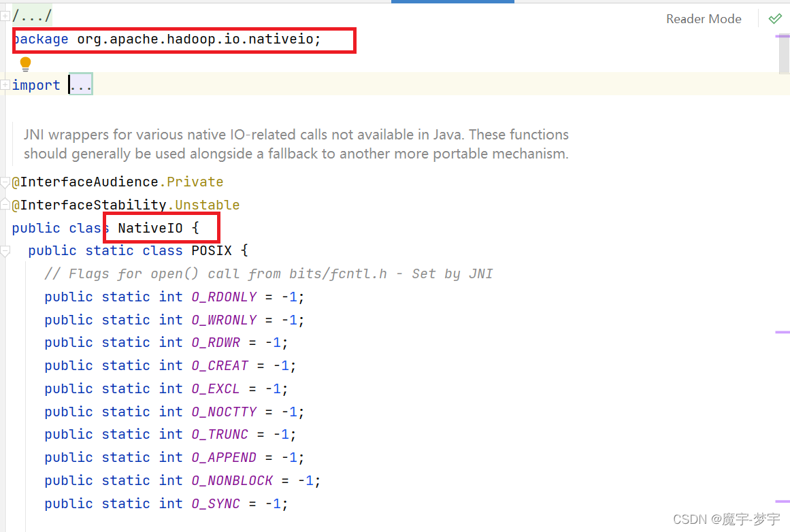Click the package name org.apache.hadoop.io.nativeio

(199, 39)
